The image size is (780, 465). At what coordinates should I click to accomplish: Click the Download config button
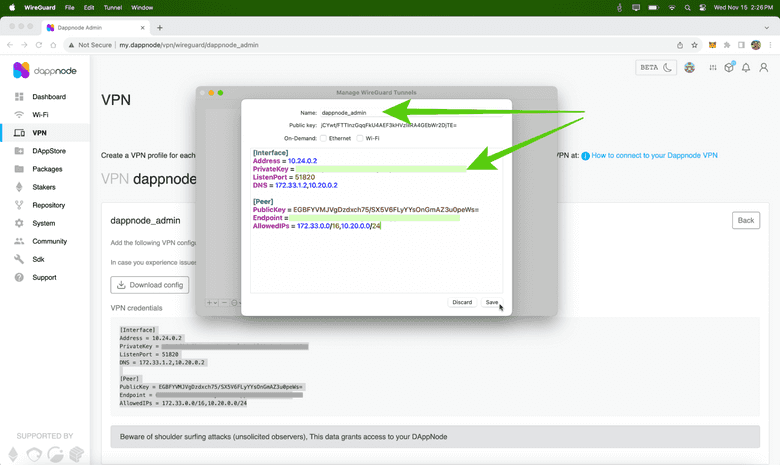pos(149,285)
